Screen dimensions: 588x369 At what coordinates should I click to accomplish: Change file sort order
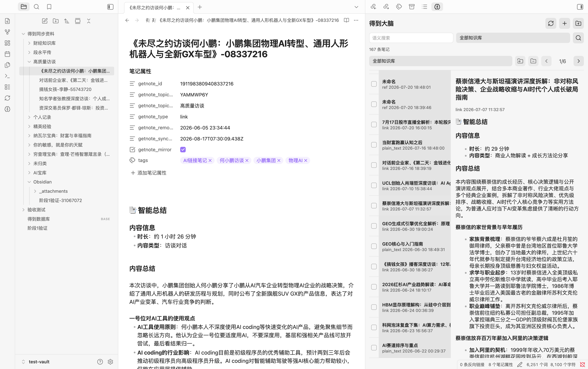pos(67,21)
